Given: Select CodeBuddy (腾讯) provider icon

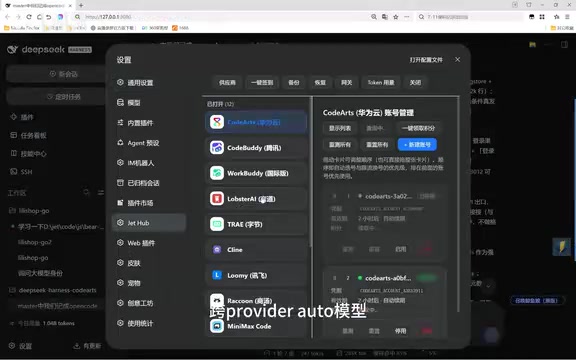Looking at the screenshot, I should click(x=217, y=148).
